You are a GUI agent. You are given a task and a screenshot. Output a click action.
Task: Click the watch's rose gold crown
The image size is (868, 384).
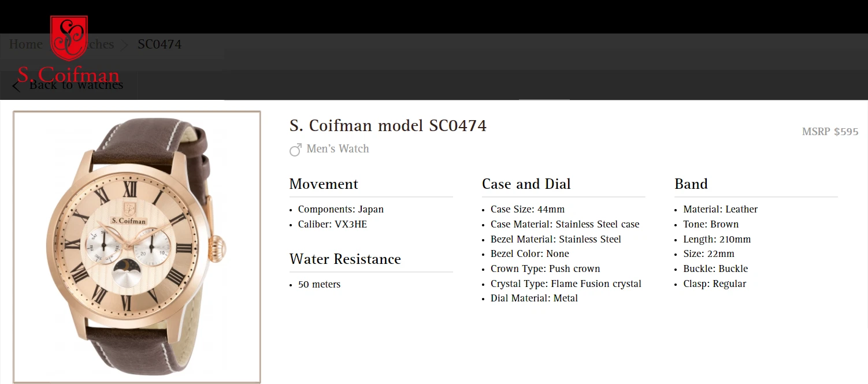(218, 248)
